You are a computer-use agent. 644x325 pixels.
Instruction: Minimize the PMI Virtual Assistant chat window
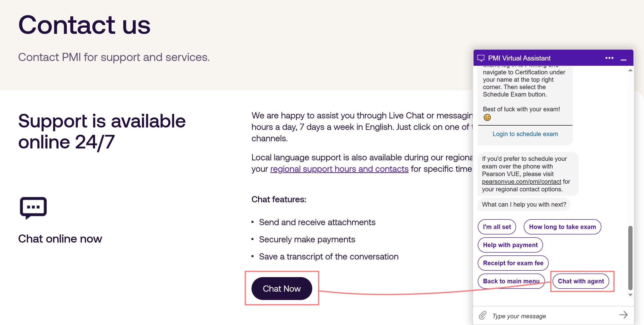623,59
